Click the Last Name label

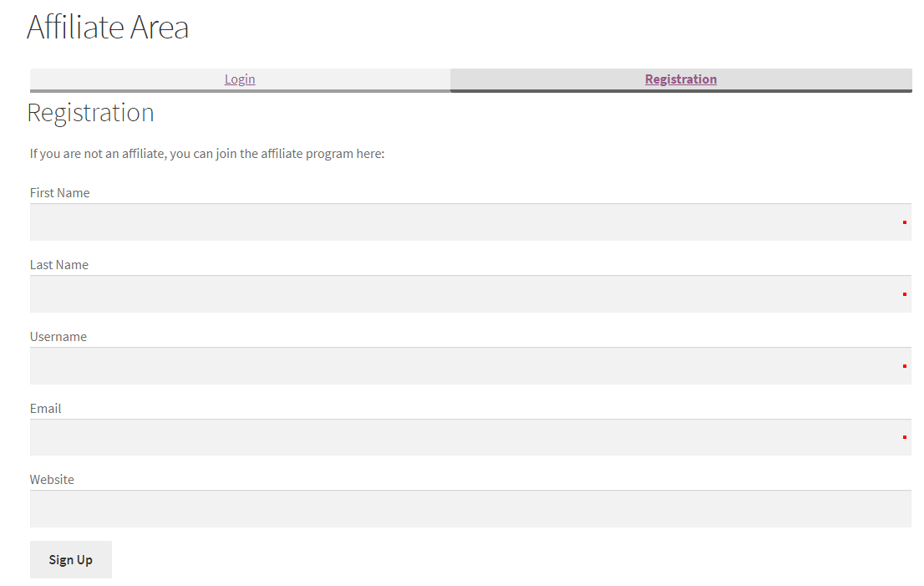coord(58,265)
